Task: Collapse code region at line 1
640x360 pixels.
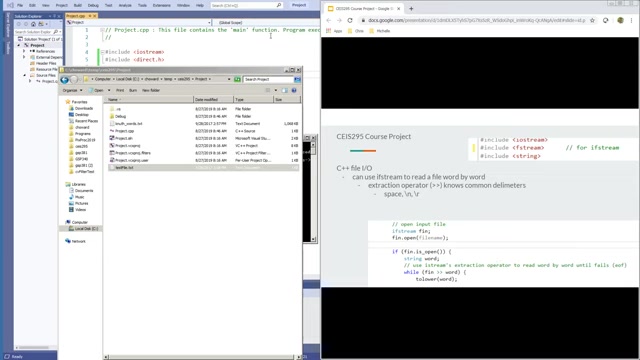Action: [x=102, y=30]
